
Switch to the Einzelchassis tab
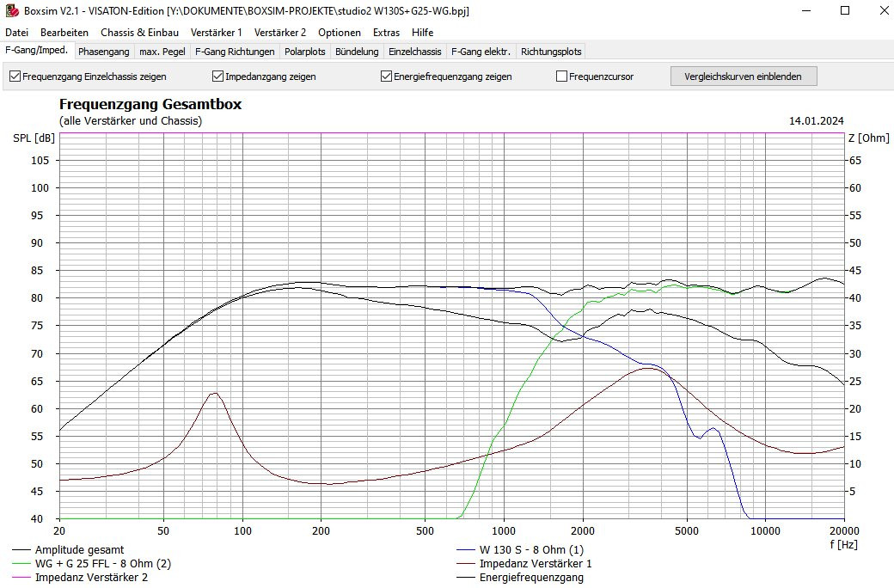click(415, 52)
